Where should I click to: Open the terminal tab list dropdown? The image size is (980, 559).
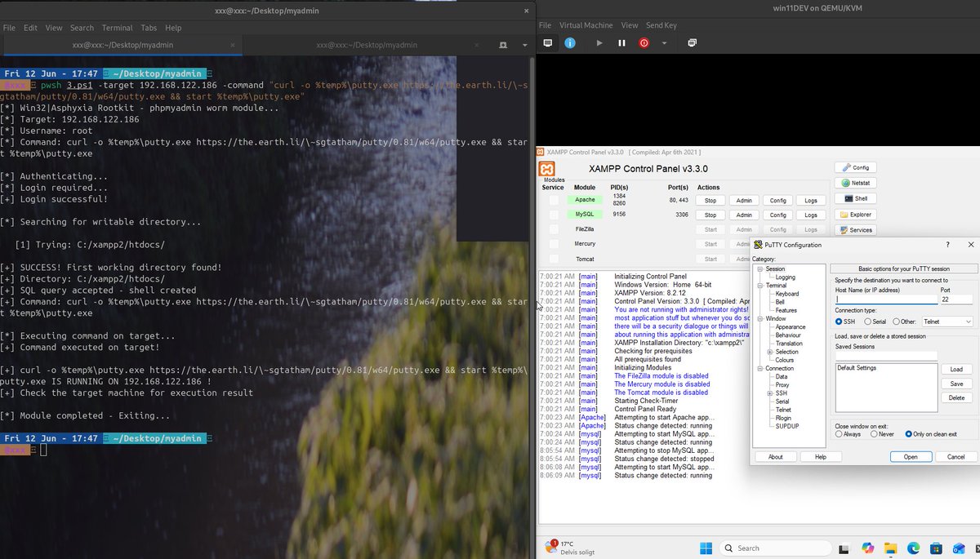pos(523,45)
